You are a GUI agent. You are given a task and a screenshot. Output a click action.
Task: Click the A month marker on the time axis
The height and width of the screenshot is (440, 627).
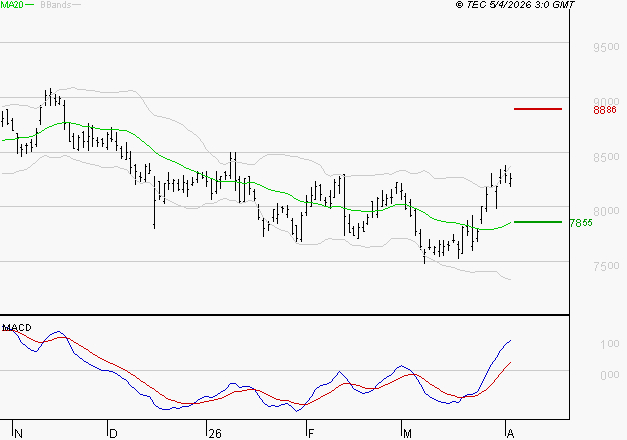point(510,434)
